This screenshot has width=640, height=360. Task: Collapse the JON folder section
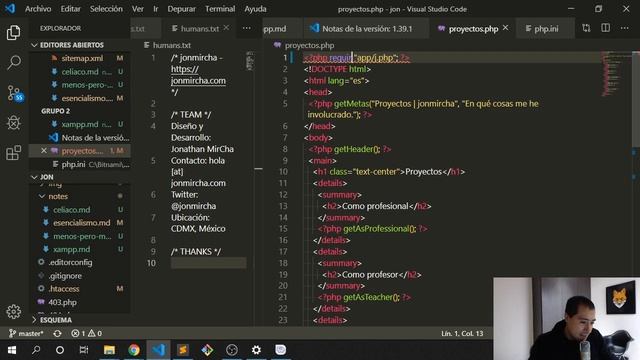42,177
